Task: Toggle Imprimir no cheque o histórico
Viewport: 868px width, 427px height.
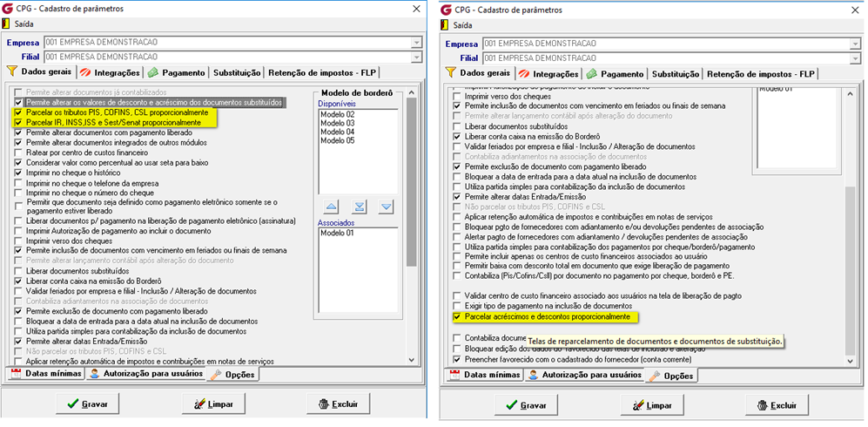Action: click(19, 173)
